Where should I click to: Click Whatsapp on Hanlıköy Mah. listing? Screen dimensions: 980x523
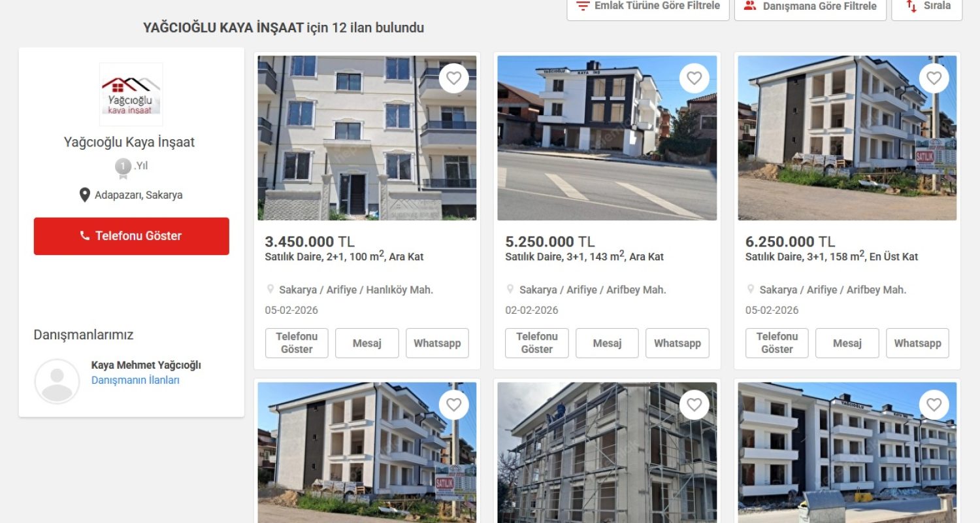[x=437, y=343]
